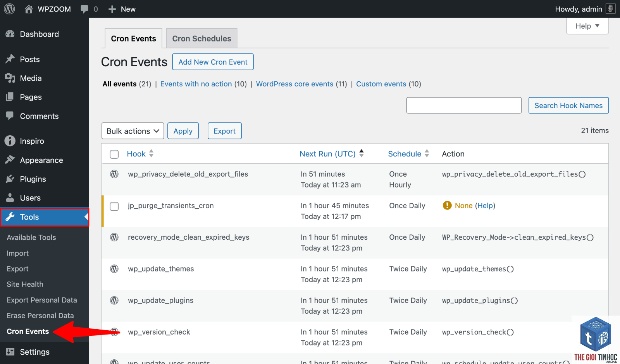Show All events filter
620x364 pixels.
click(x=119, y=84)
